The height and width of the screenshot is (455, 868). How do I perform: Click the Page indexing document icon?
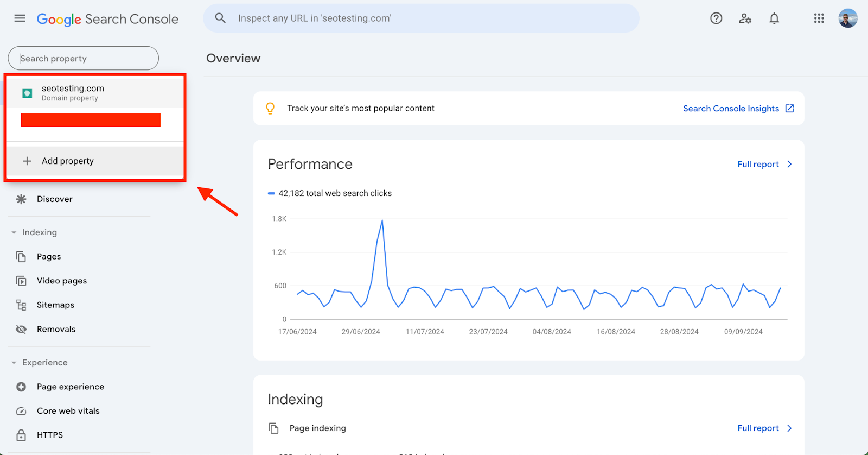pyautogui.click(x=274, y=428)
